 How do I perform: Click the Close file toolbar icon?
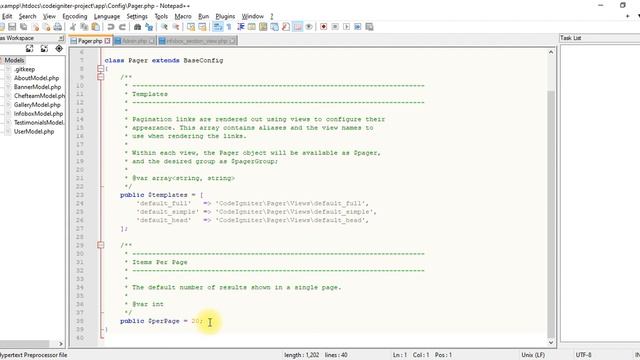(36, 27)
